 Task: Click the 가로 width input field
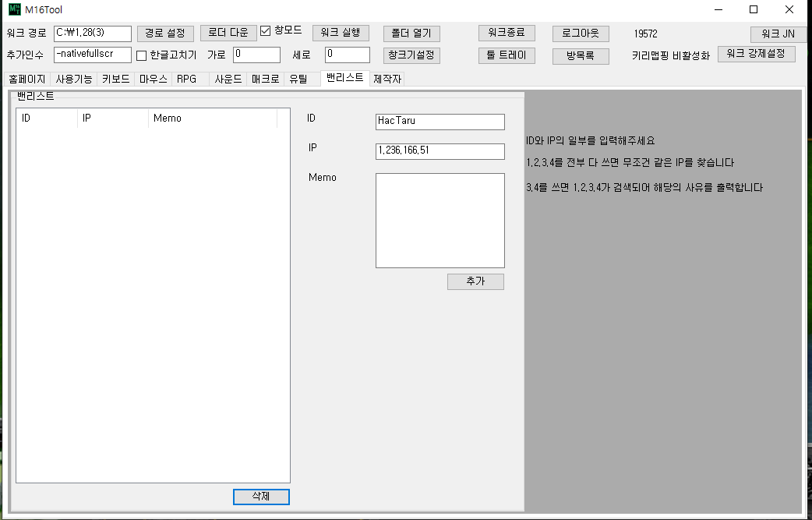coord(256,55)
